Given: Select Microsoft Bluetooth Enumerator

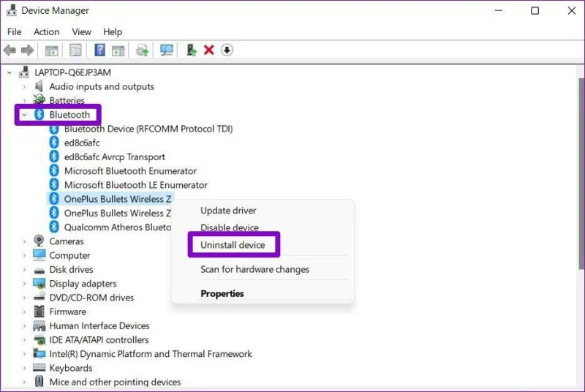Looking at the screenshot, I should pyautogui.click(x=130, y=171).
